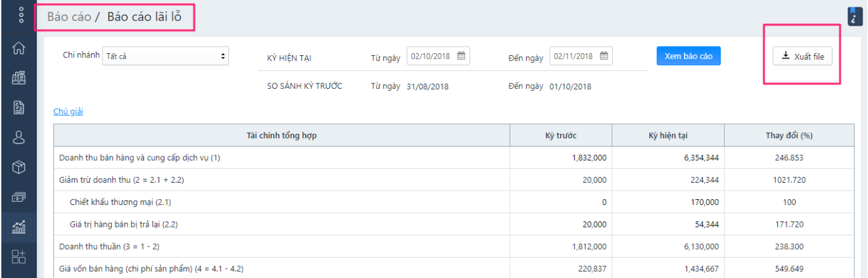The height and width of the screenshot is (278, 868).
Task: Select row Giá trị hàng bán bị trả lại (2.2)
Action: pyautogui.click(x=454, y=224)
